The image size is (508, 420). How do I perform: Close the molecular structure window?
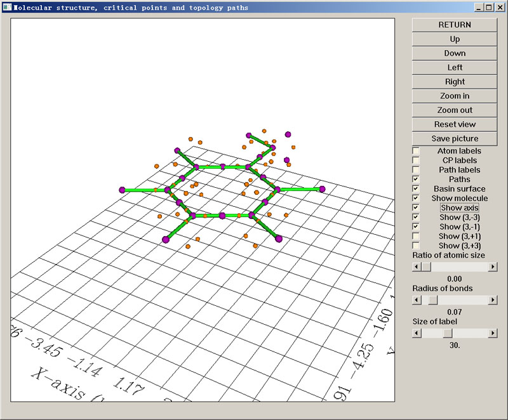500,8
